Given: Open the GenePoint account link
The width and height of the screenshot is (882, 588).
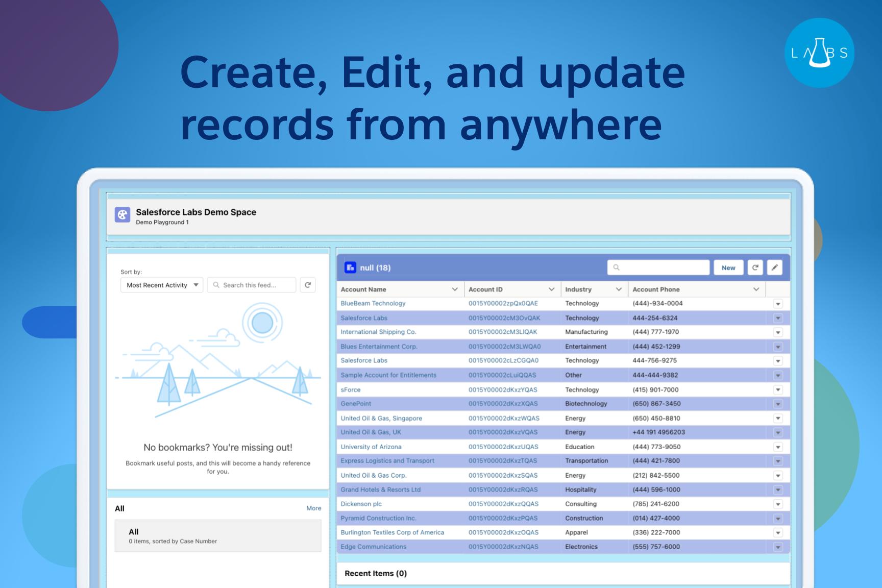Looking at the screenshot, I should point(356,404).
